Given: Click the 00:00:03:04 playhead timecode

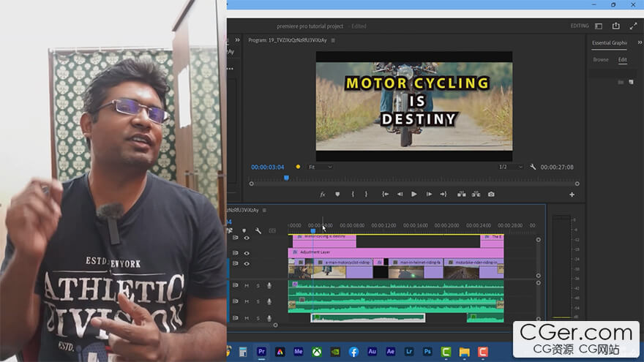Looking at the screenshot, I should tap(267, 167).
